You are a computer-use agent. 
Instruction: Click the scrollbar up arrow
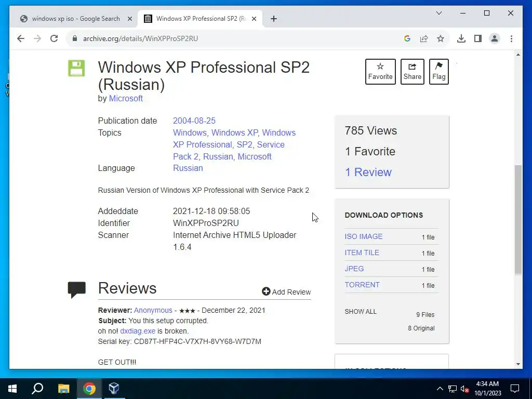click(518, 55)
